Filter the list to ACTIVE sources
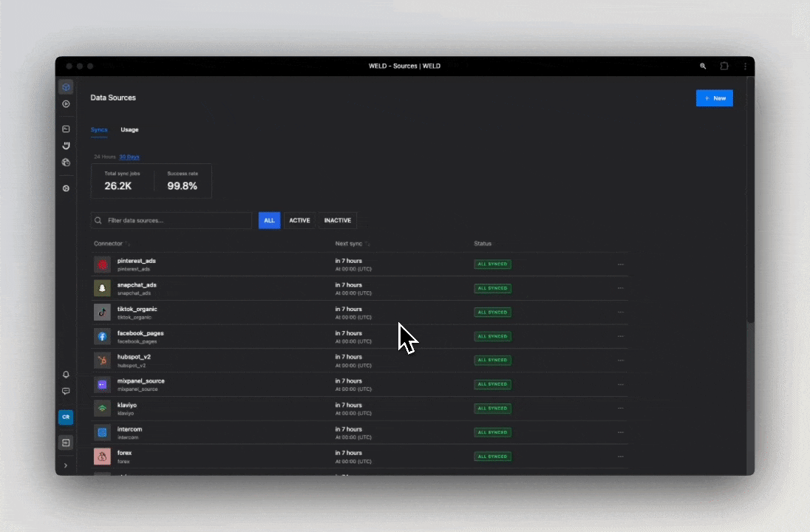 tap(299, 221)
